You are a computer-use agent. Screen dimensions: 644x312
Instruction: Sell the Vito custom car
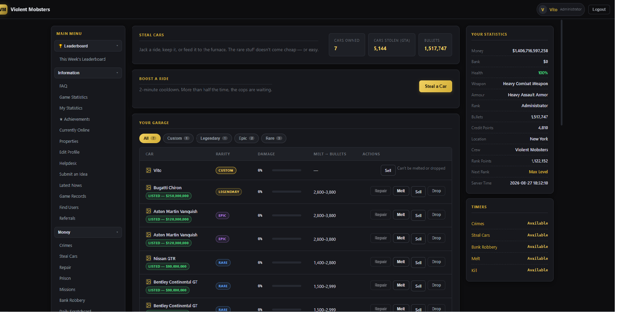tap(388, 171)
